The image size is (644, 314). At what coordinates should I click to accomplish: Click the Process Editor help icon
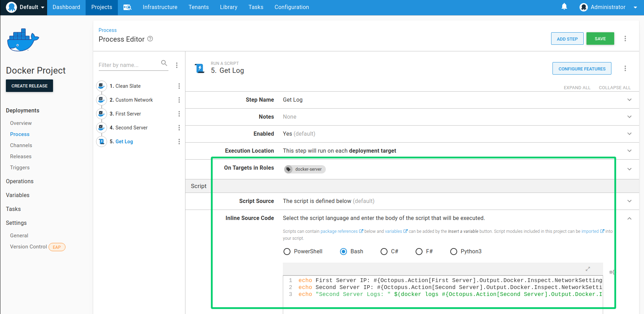[150, 39]
